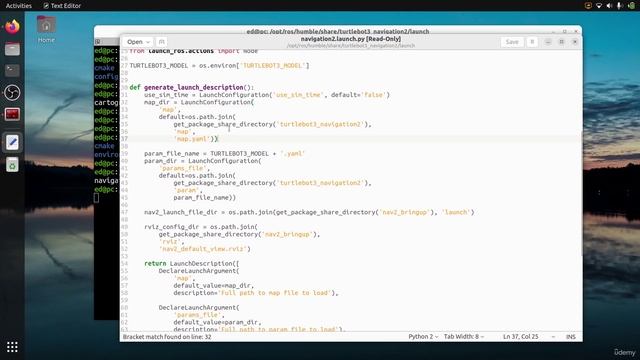The width and height of the screenshot is (640, 360).
Task: Open the Files manager dock icon
Action: [12, 49]
